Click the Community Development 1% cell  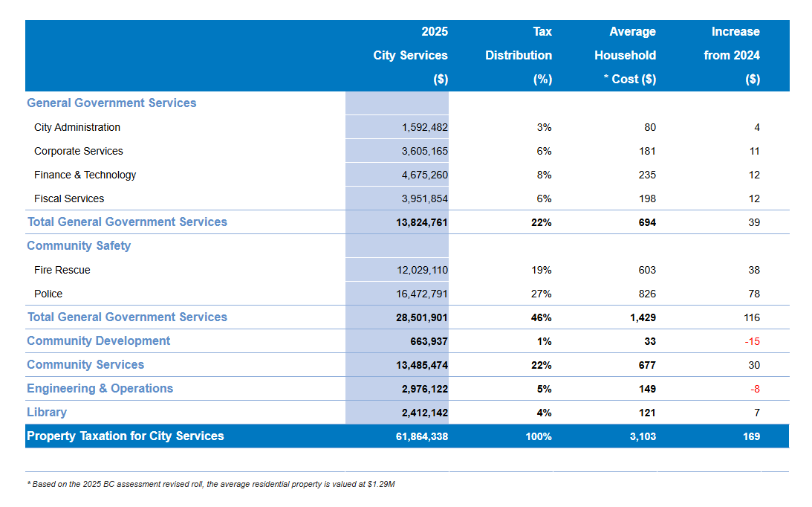coord(544,342)
